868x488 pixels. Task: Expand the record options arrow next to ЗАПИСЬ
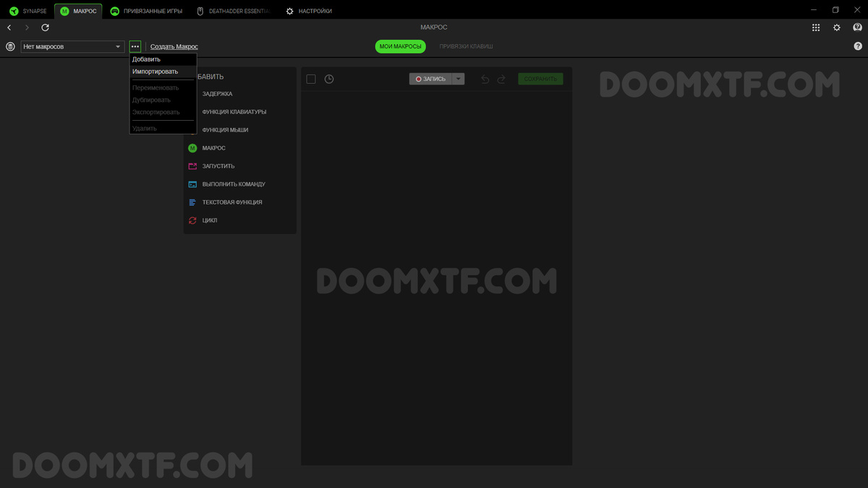tap(458, 78)
